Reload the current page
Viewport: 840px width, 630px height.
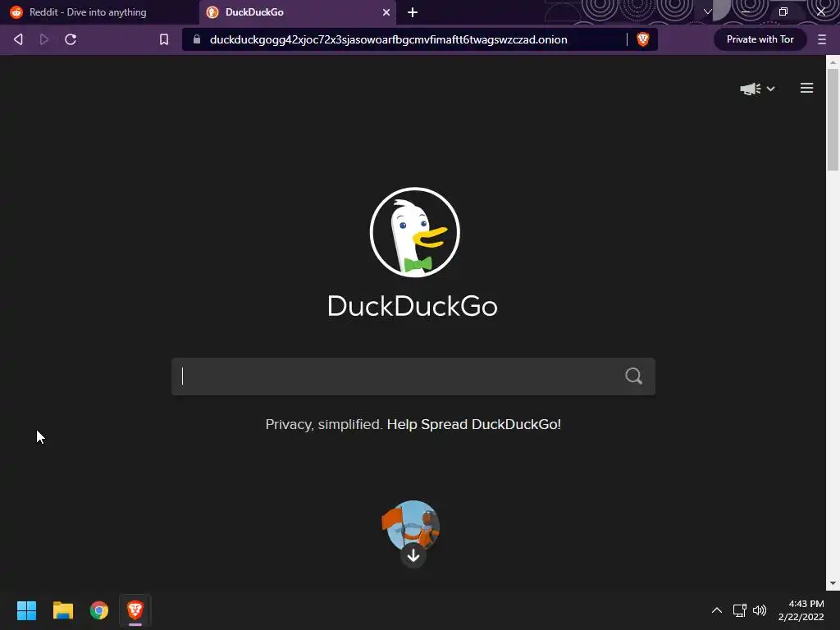pyautogui.click(x=71, y=39)
